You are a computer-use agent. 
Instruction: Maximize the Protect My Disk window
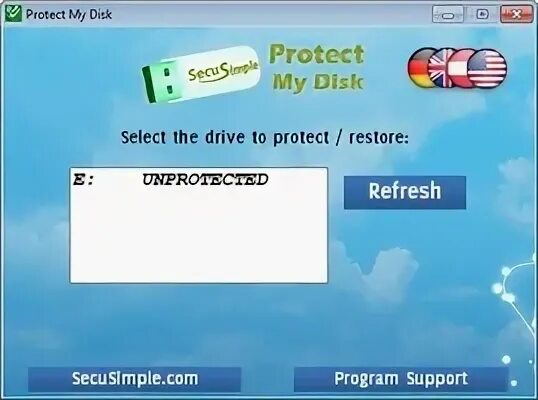click(x=482, y=14)
